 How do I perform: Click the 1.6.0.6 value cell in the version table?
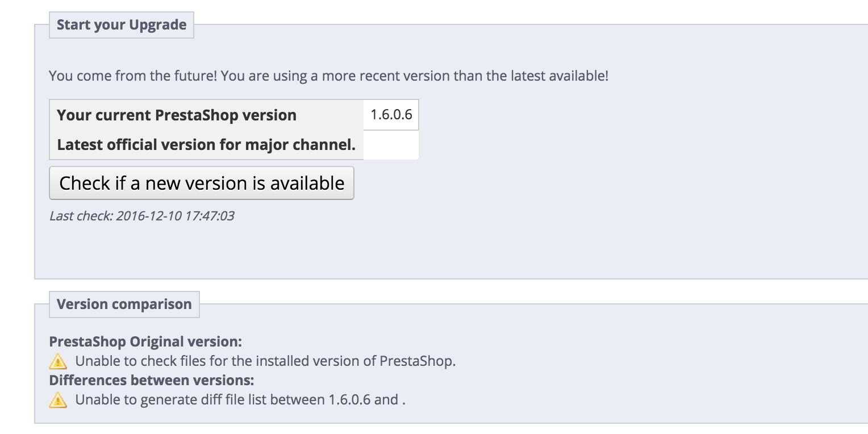tap(391, 115)
